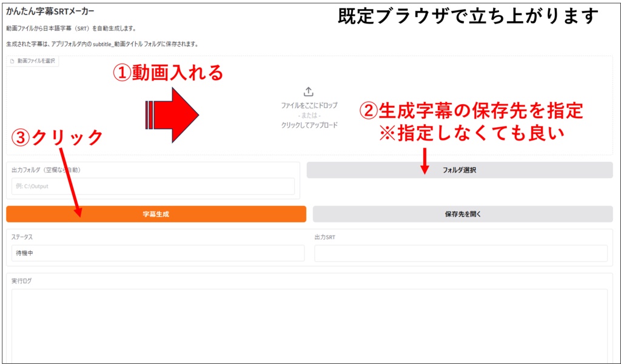Select the 動画ファイルを選択 button
This screenshot has width=621, height=364.
tap(33, 61)
